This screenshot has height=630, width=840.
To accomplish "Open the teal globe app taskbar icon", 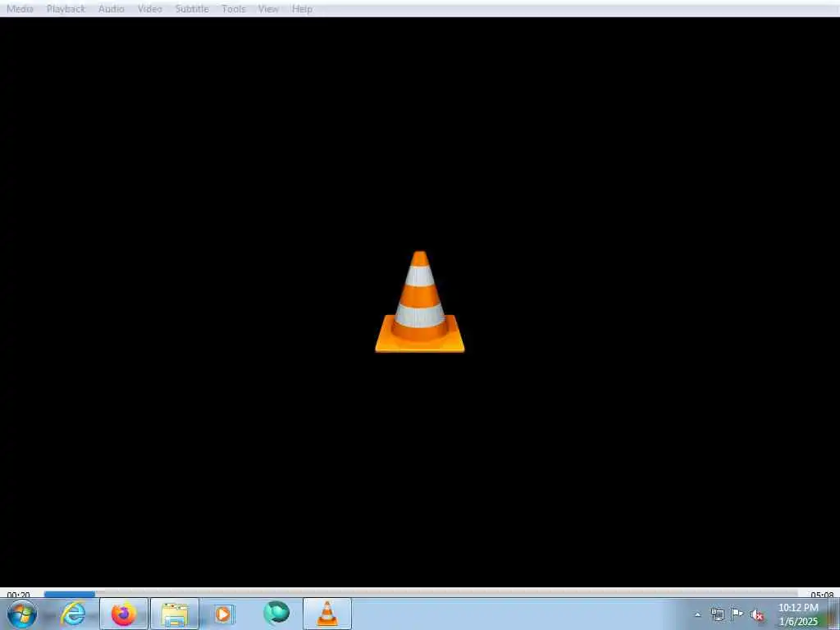I will tap(276, 614).
